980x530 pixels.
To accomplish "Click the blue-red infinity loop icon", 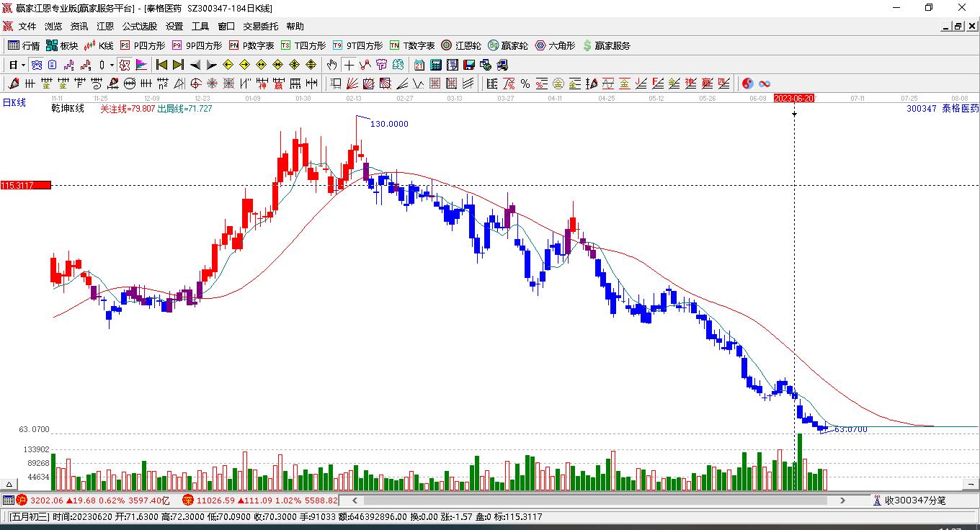I will click(765, 84).
